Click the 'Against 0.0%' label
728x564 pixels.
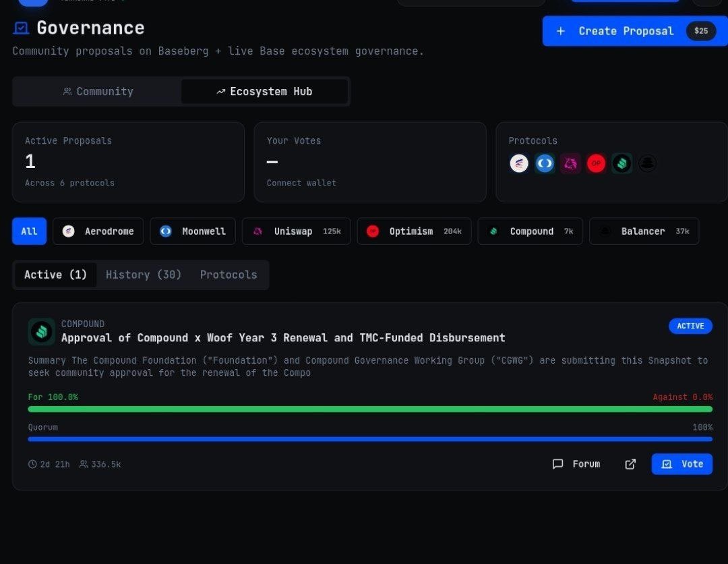coord(682,397)
